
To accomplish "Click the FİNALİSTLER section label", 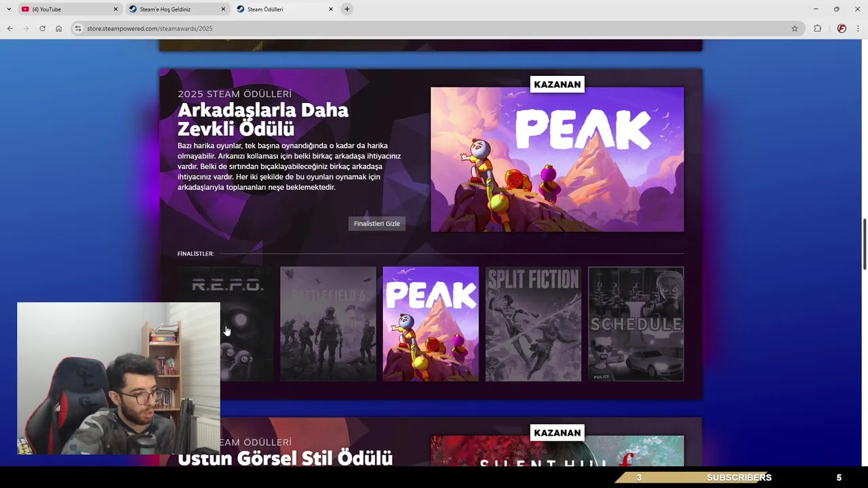I will 195,253.
